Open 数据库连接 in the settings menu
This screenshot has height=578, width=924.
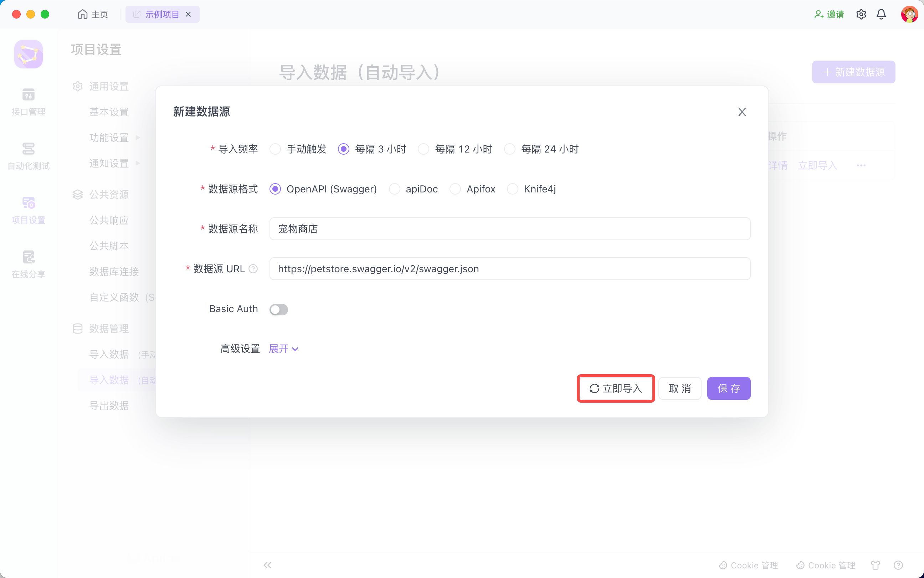(114, 272)
